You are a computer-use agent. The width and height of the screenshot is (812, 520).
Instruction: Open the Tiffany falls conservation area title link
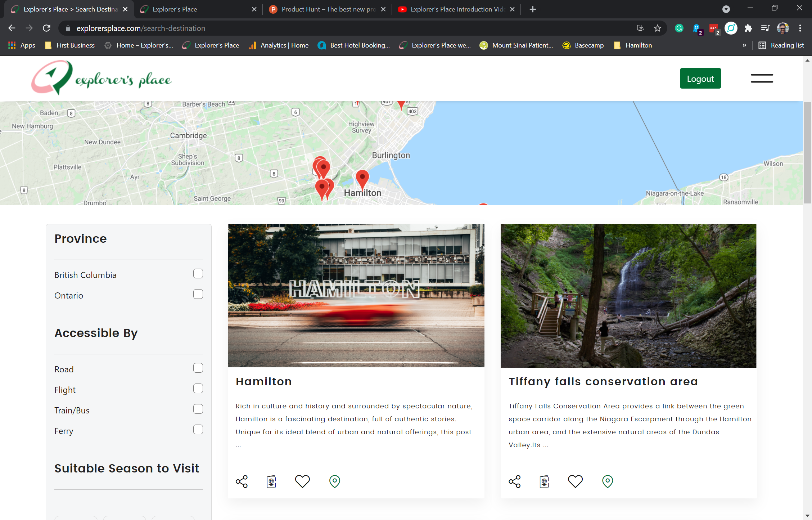click(603, 382)
